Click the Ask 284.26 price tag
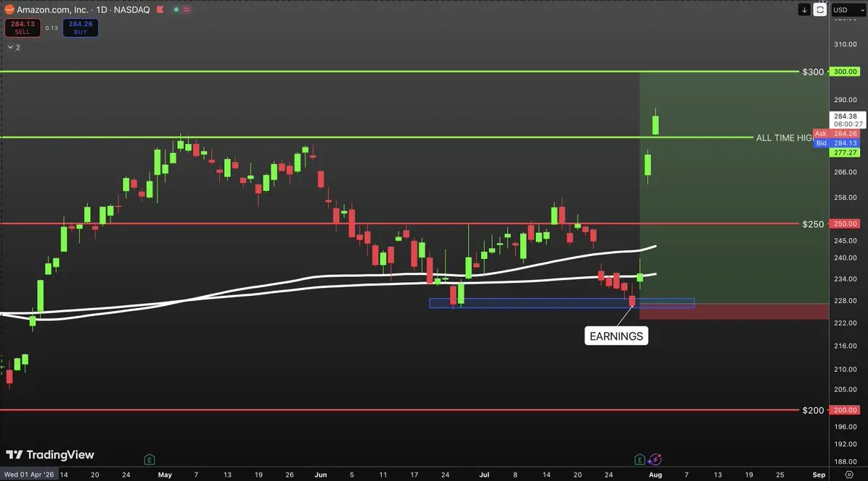 point(836,134)
